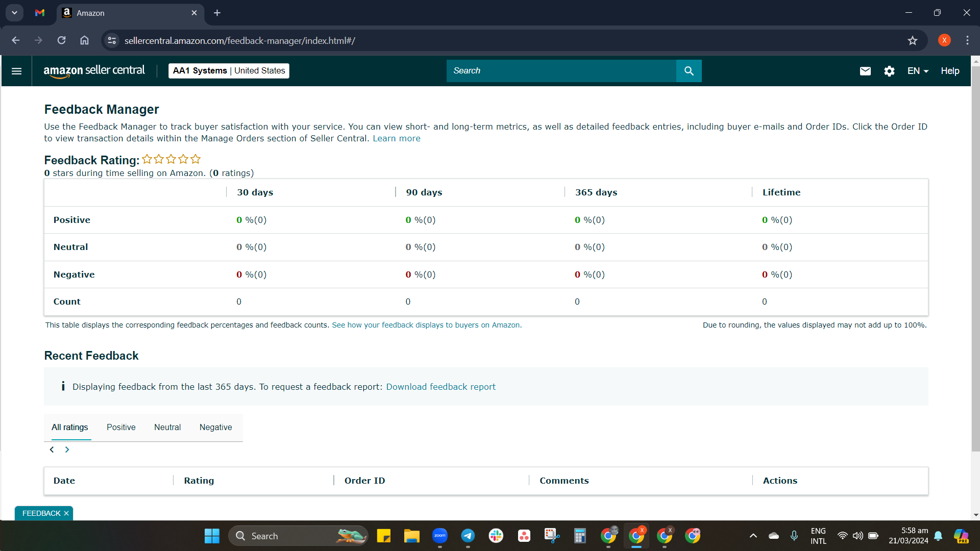This screenshot has height=551, width=980.
Task: Open the hamburger navigation menu
Action: click(16, 71)
